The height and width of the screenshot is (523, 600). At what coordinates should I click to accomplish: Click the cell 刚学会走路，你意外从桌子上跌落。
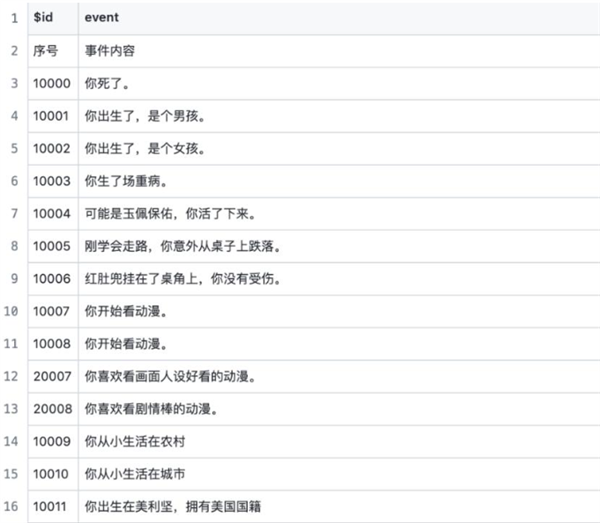184,246
